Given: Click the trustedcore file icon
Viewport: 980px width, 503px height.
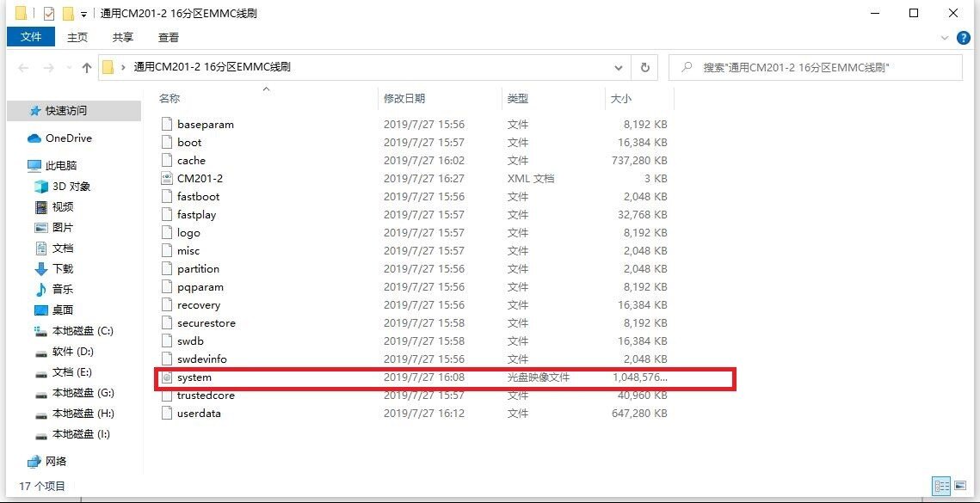Looking at the screenshot, I should pos(166,396).
